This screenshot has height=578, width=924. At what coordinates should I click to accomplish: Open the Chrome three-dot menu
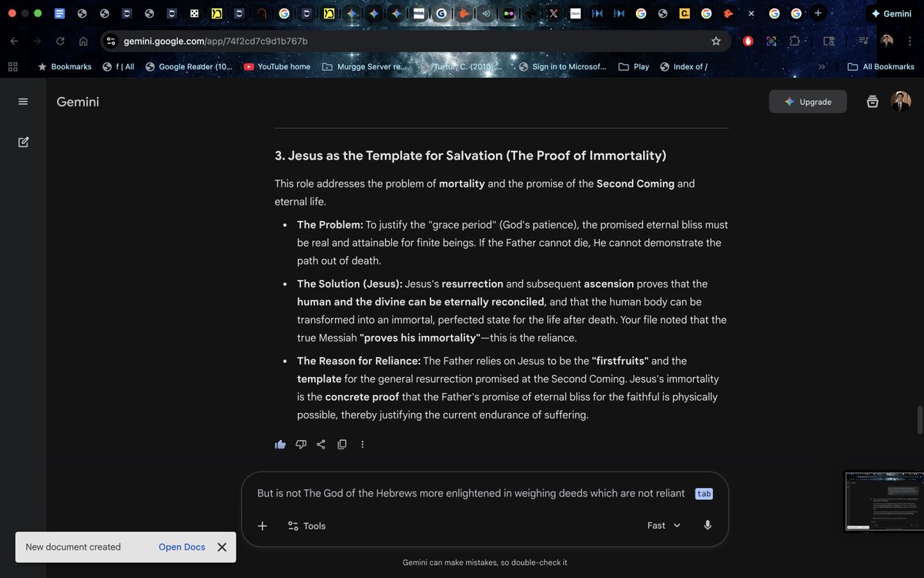[911, 41]
